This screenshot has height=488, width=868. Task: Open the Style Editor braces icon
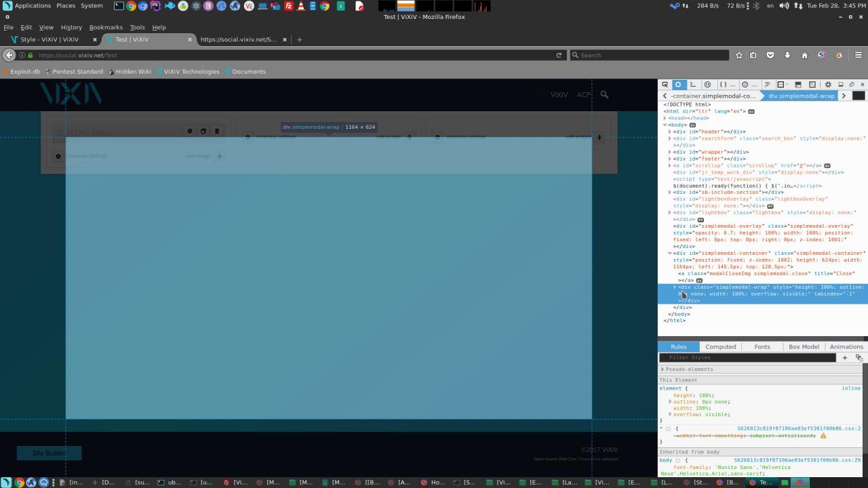tap(723, 85)
